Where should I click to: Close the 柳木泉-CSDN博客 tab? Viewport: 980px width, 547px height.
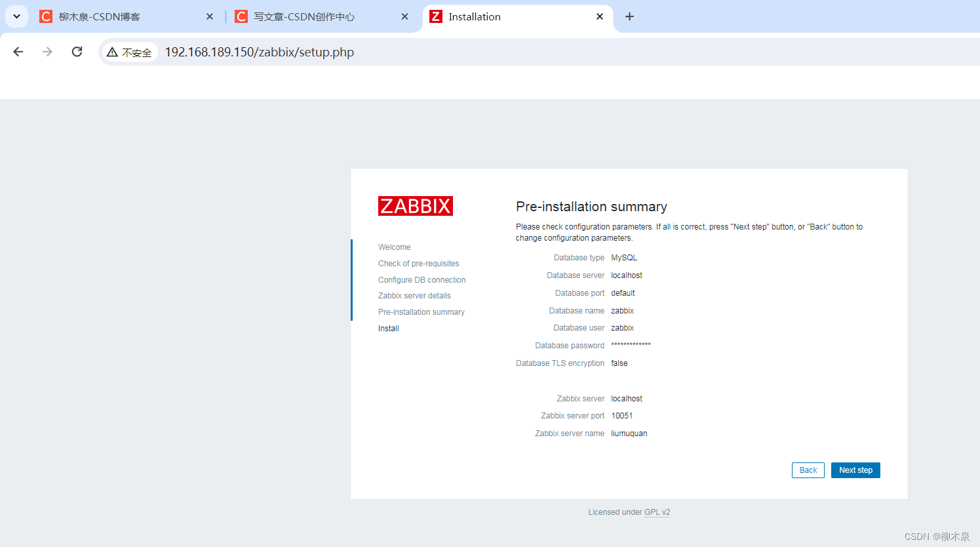tap(210, 16)
